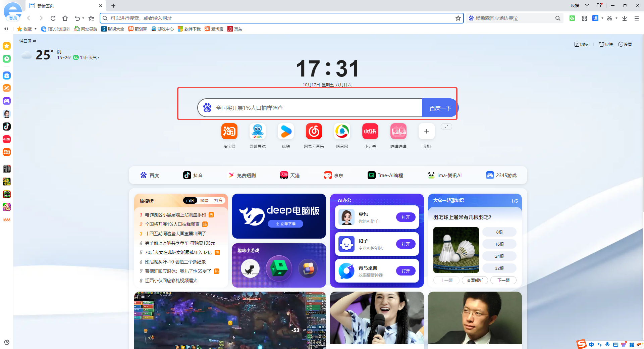Change browser skin via 皮肤 control
Screen dimensions: 644x349
pyautogui.click(x=605, y=44)
